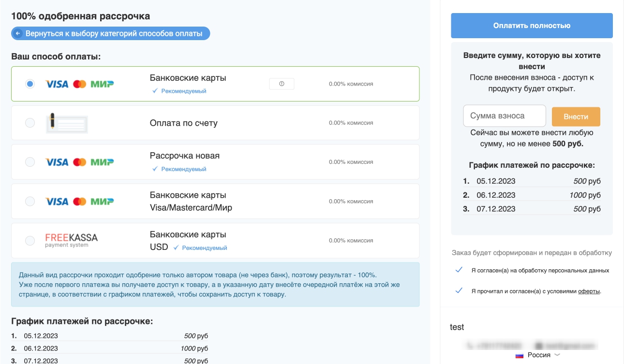This screenshot has width=624, height=364.
Task: Click the FREEKASSA payment system logo
Action: pyautogui.click(x=71, y=240)
